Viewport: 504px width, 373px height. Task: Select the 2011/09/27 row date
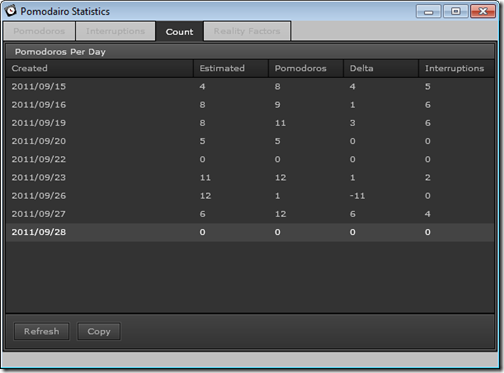pos(39,214)
